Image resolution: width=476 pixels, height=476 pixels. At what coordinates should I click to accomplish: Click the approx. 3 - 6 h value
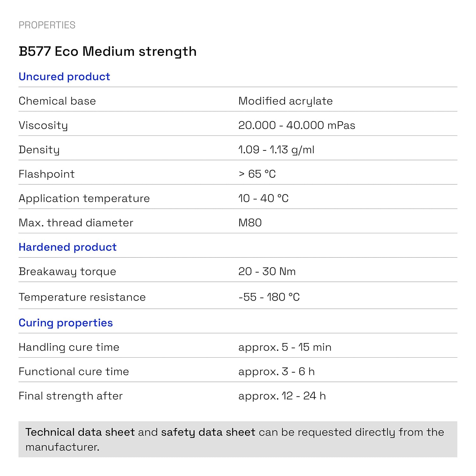276,372
